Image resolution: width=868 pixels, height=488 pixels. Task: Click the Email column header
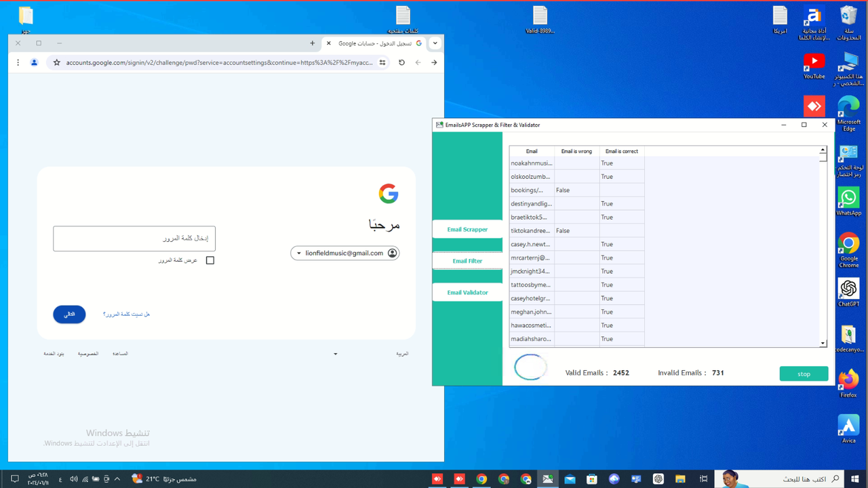click(532, 151)
